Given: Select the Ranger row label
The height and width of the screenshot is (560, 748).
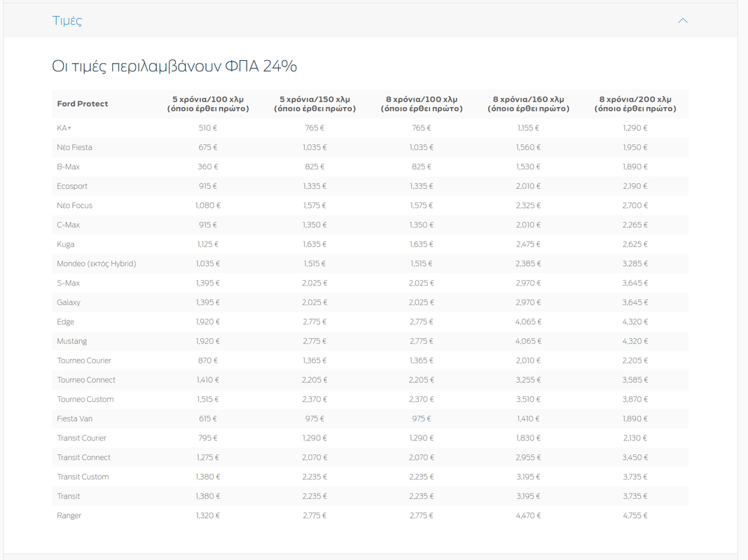Looking at the screenshot, I should point(69,516).
